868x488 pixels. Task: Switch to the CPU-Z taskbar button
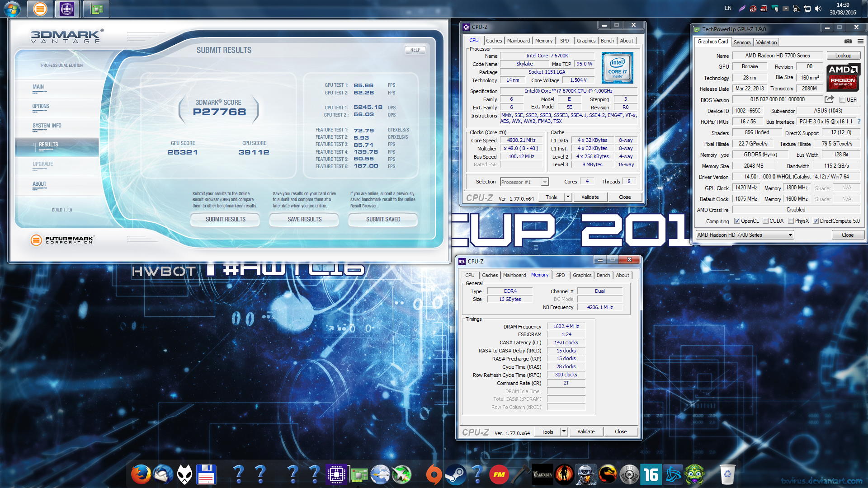pyautogui.click(x=67, y=9)
